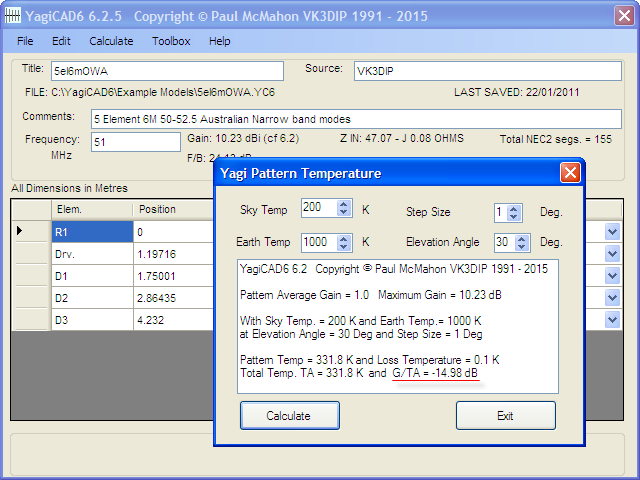The width and height of the screenshot is (640, 480).
Task: Open the dropdown in the Drv. row
Action: point(612,254)
